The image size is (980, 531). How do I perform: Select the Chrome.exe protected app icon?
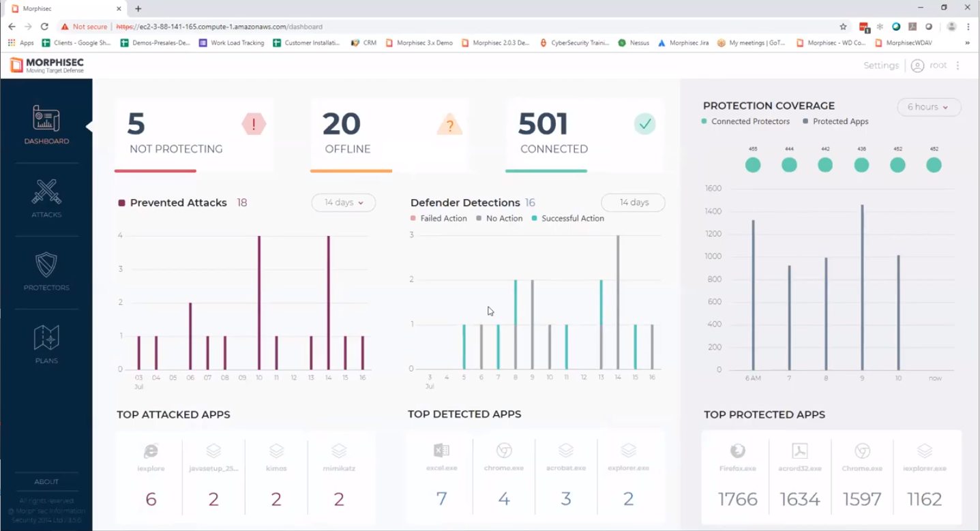[x=862, y=451]
